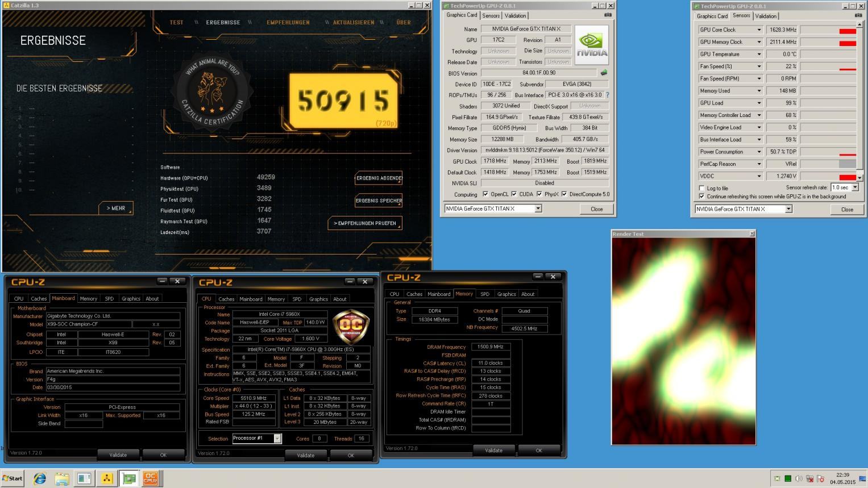
Task: Click the green square tray icon
Action: point(788,479)
